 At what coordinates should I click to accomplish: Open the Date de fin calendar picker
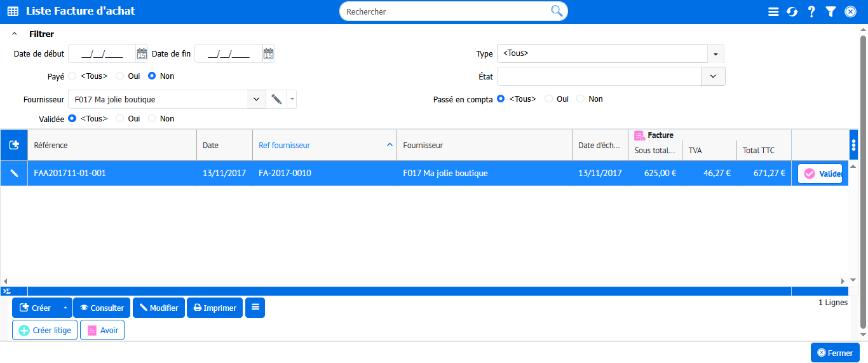click(268, 54)
